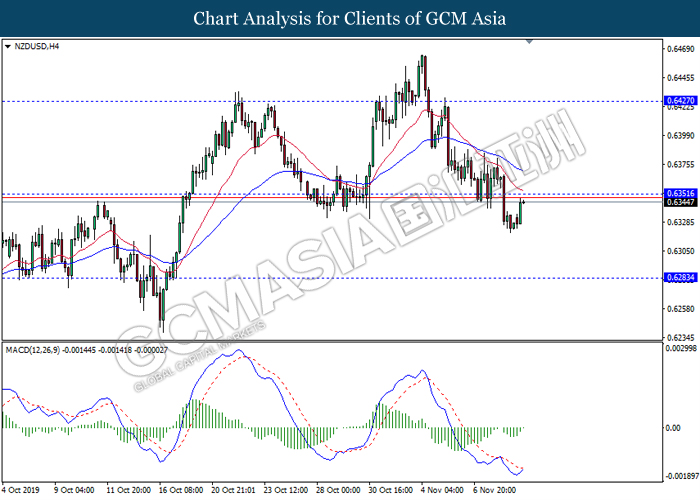Click the 0.63990 price scale value
Screen dimensions: 700x500
click(x=680, y=136)
